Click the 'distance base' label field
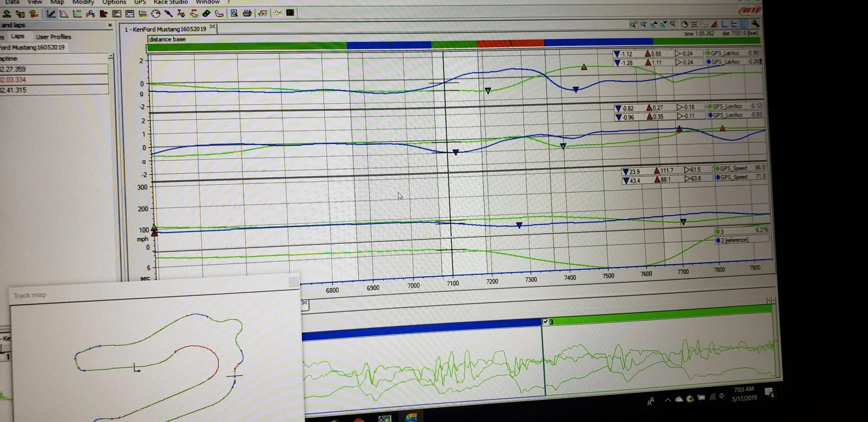 (x=167, y=39)
